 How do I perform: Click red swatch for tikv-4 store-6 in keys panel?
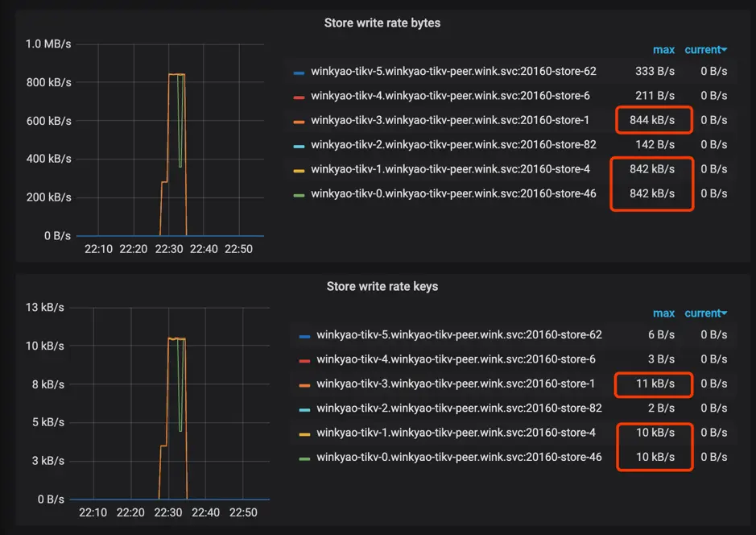pyautogui.click(x=304, y=360)
